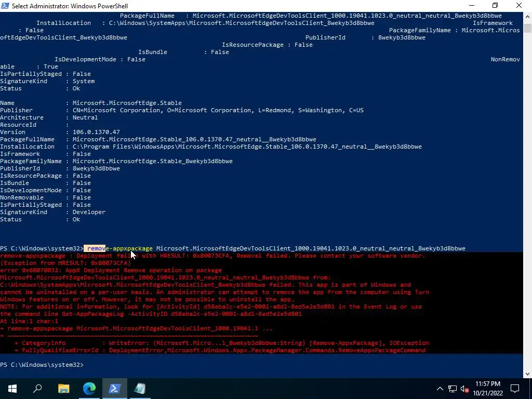Click 'At line:1 char:1' text
Screen dimensions: 532x399
29,321
